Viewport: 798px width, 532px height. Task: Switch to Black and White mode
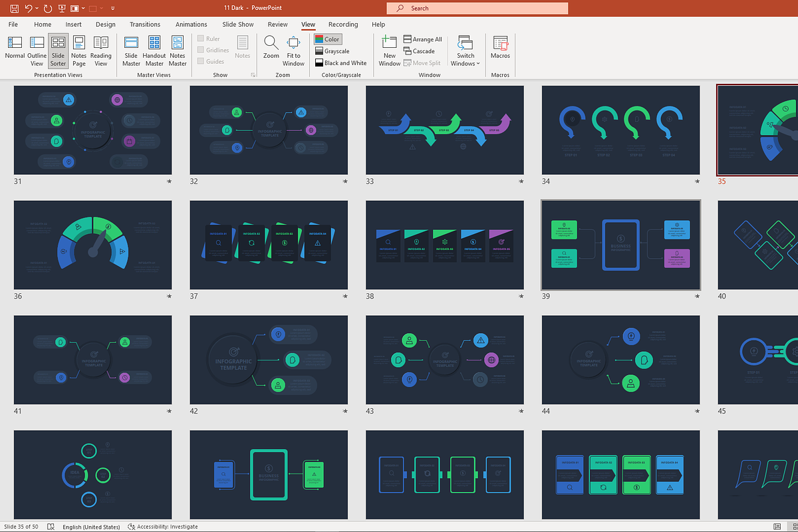341,63
